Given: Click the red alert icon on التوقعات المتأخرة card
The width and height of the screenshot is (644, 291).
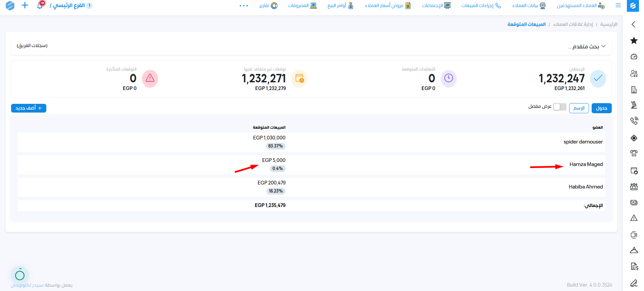Looking at the screenshot, I should point(150,79).
